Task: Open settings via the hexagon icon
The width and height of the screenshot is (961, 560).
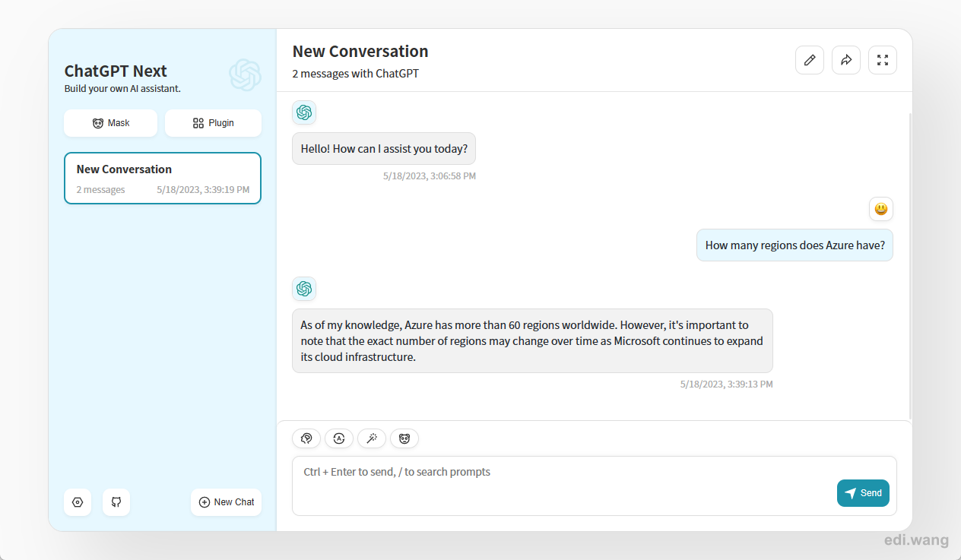Action: [78, 502]
